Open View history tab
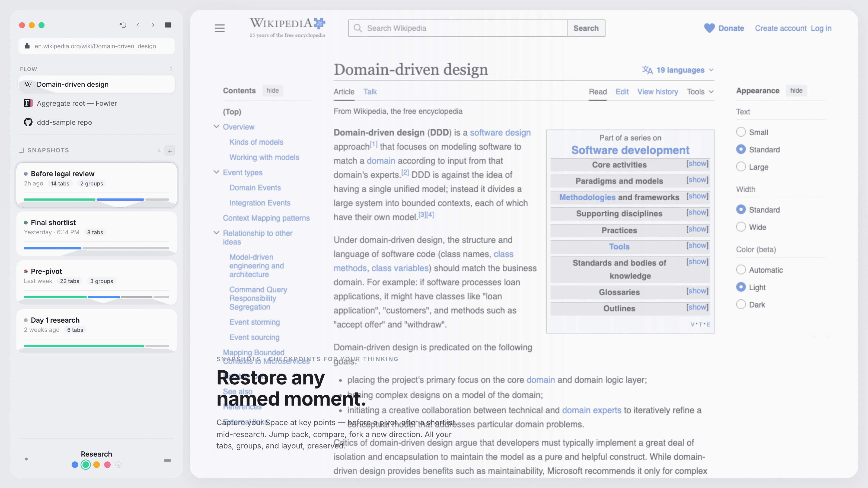Image resolution: width=868 pixels, height=488 pixels. [x=658, y=92]
